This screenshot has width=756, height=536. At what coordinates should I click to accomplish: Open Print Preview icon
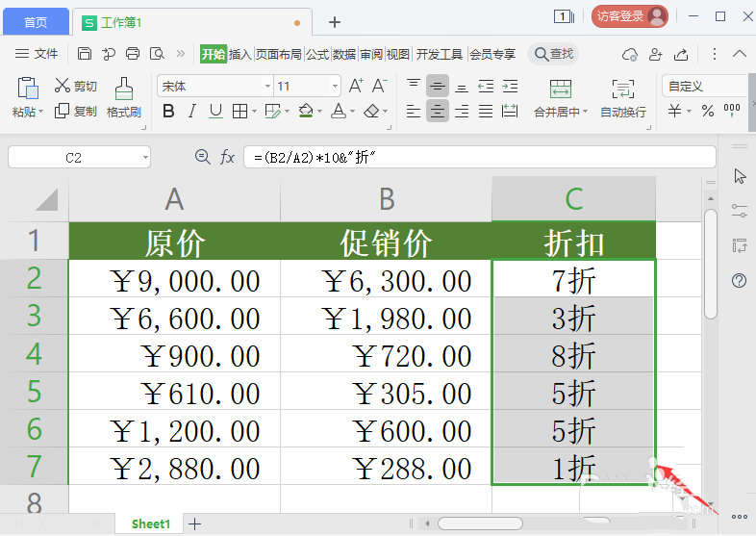(x=157, y=54)
